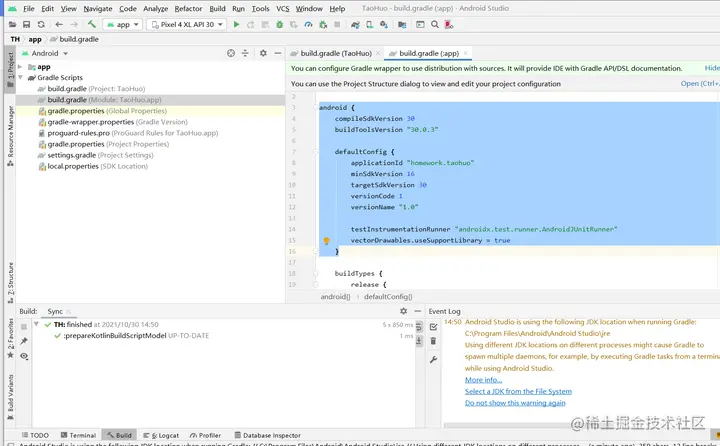Run the app with green play icon
The width and height of the screenshot is (720, 446).
(x=236, y=24)
